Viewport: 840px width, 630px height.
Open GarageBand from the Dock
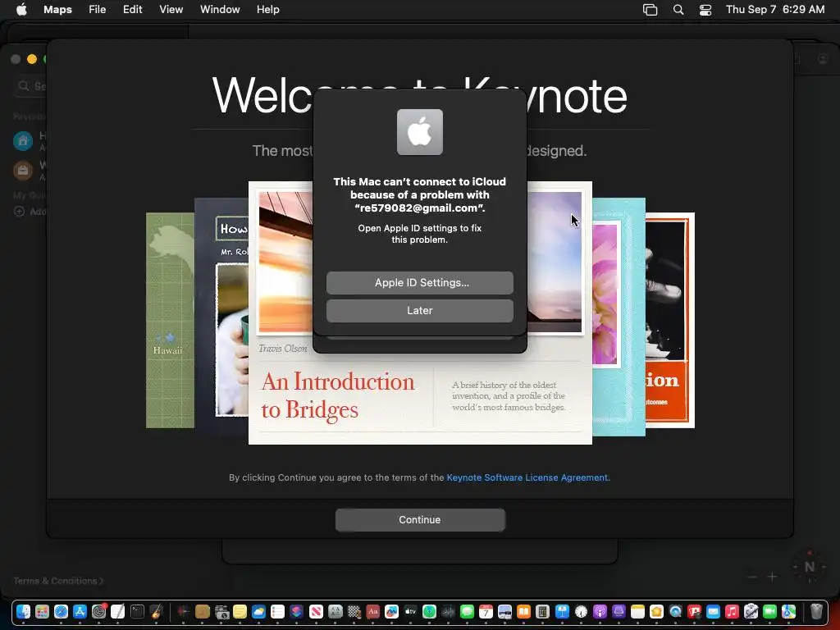[x=156, y=611]
